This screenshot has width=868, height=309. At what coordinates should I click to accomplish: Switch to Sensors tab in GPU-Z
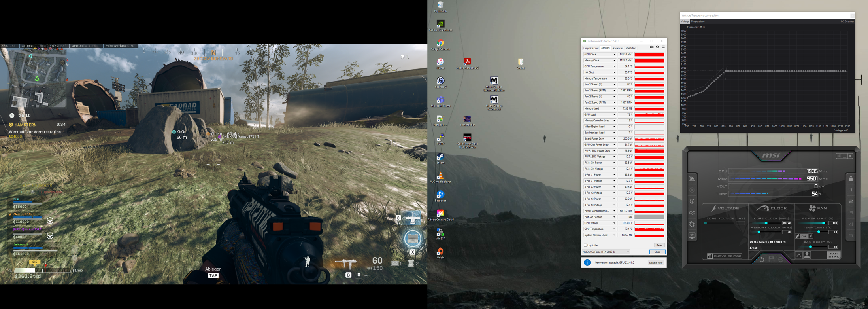click(606, 48)
